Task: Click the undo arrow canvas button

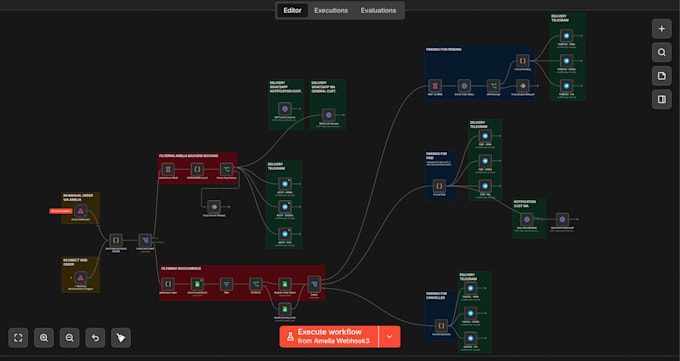Action: coord(95,338)
